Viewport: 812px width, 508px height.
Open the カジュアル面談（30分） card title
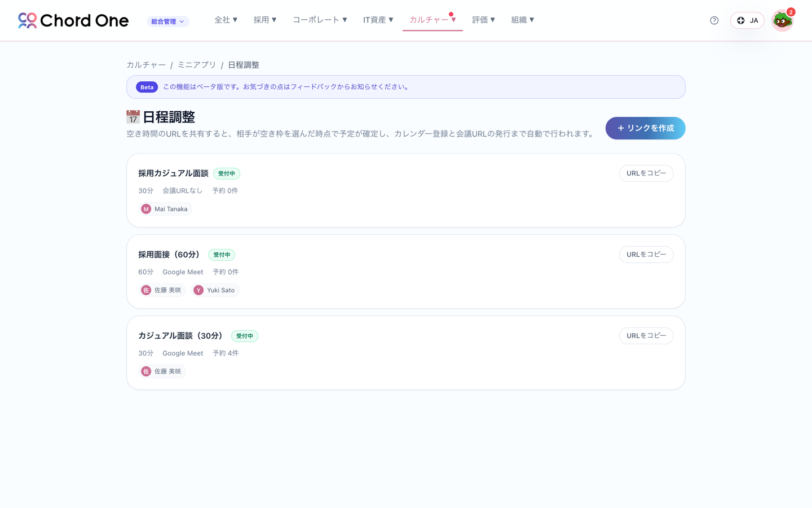(x=182, y=336)
